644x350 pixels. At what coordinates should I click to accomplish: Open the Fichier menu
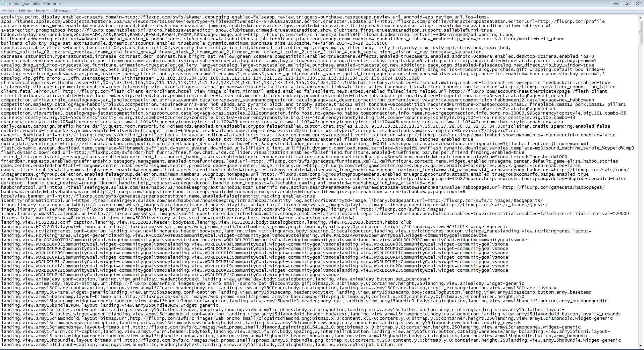click(x=8, y=11)
